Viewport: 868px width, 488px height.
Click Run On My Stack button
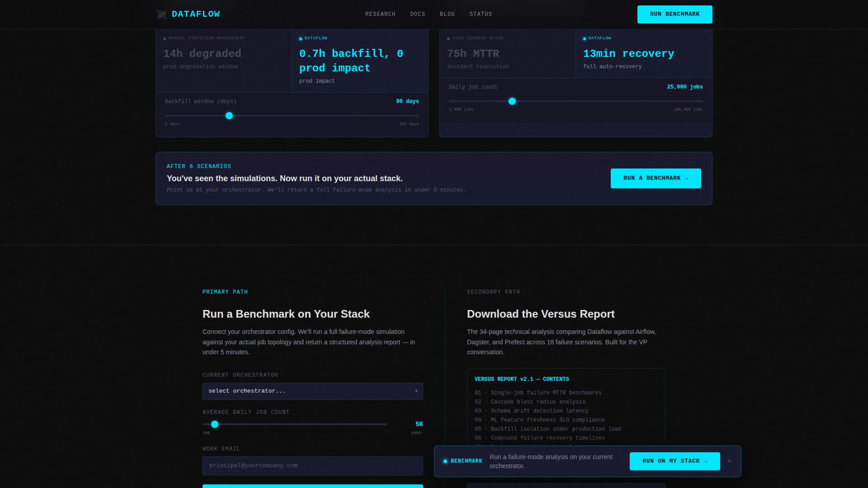coord(675,461)
